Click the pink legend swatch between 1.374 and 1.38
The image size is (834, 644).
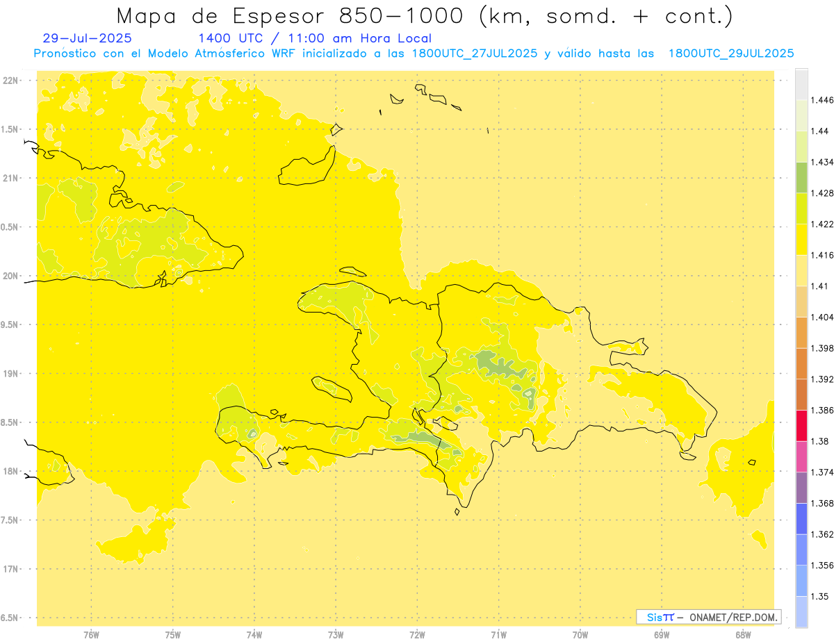tap(801, 456)
